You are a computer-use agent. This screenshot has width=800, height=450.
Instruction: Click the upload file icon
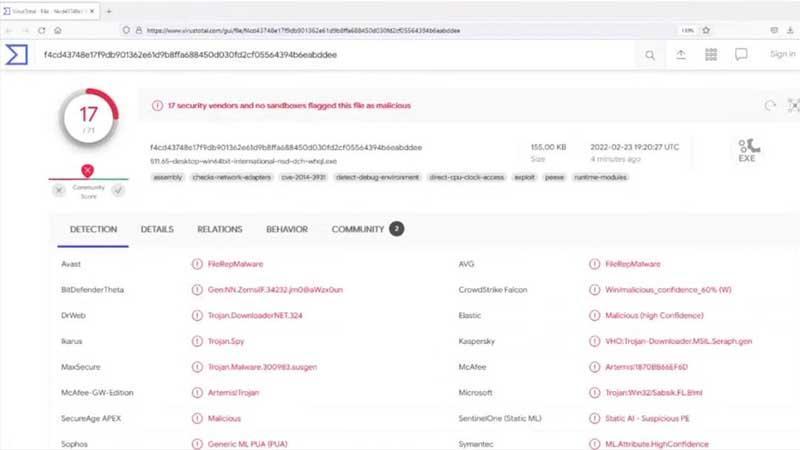(681, 55)
